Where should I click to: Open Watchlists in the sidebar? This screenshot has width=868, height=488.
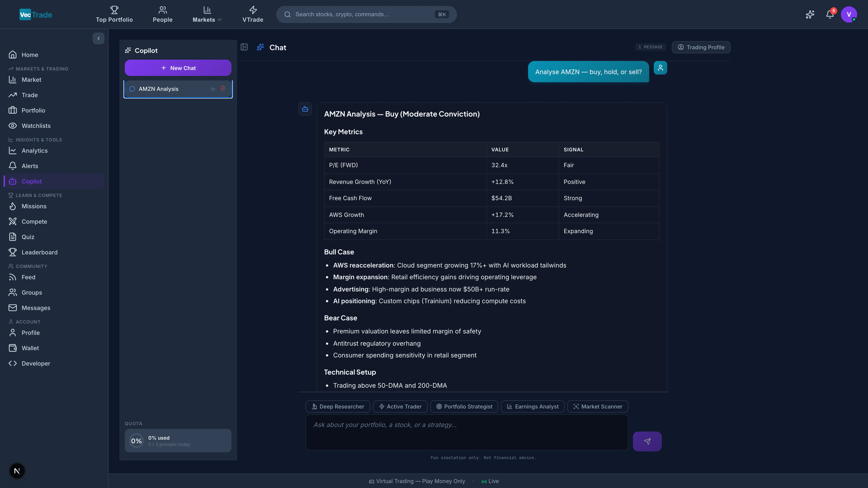tap(54, 126)
